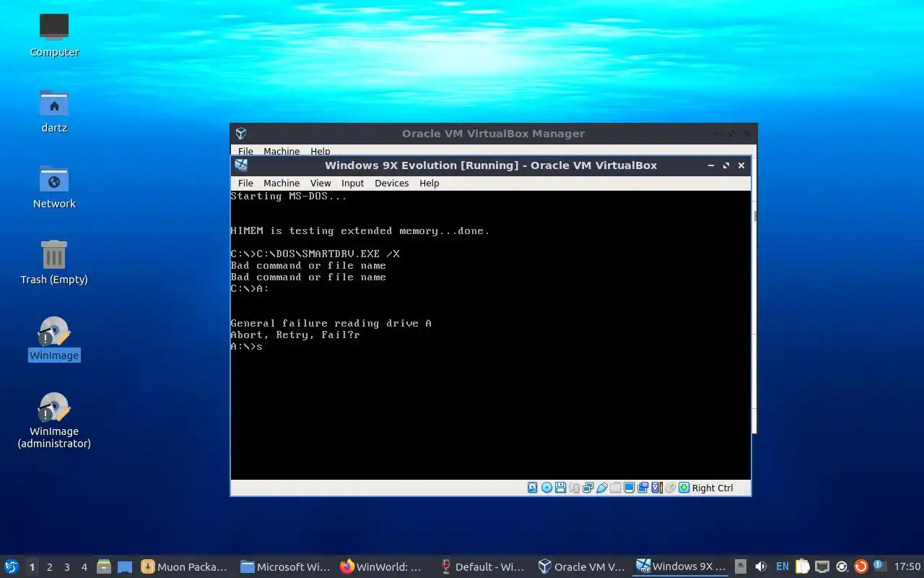
Task: Switch to Default - Wine taskbar entry
Action: pos(483,567)
